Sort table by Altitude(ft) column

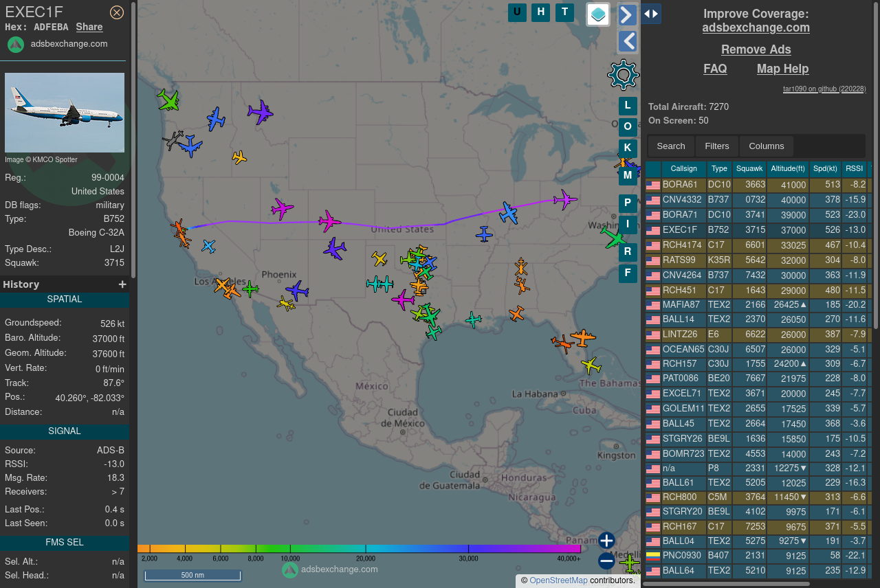click(x=788, y=169)
